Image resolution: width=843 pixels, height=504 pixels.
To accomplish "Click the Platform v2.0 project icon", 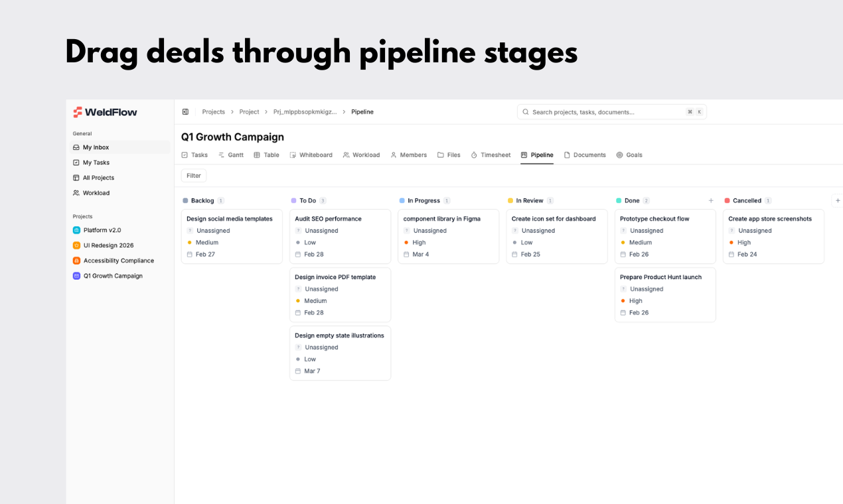I will click(76, 230).
